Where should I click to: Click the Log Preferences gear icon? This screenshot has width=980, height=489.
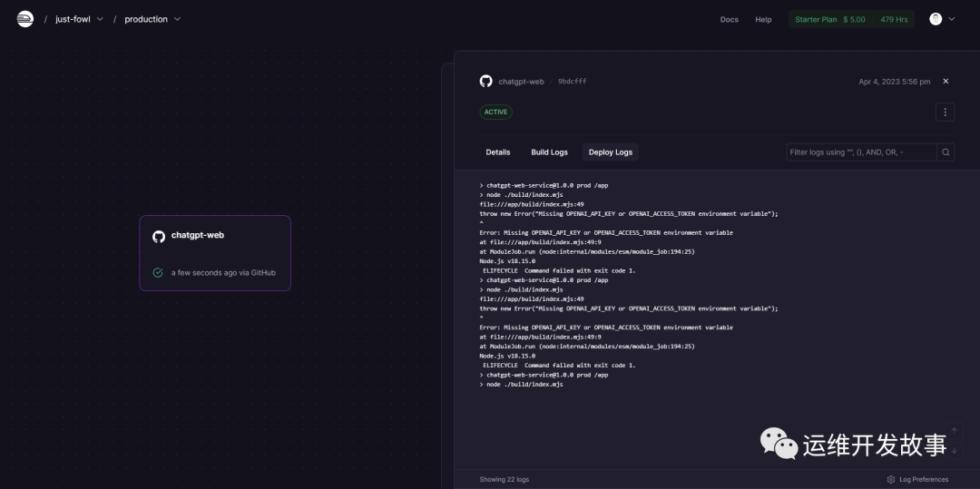[x=891, y=479]
